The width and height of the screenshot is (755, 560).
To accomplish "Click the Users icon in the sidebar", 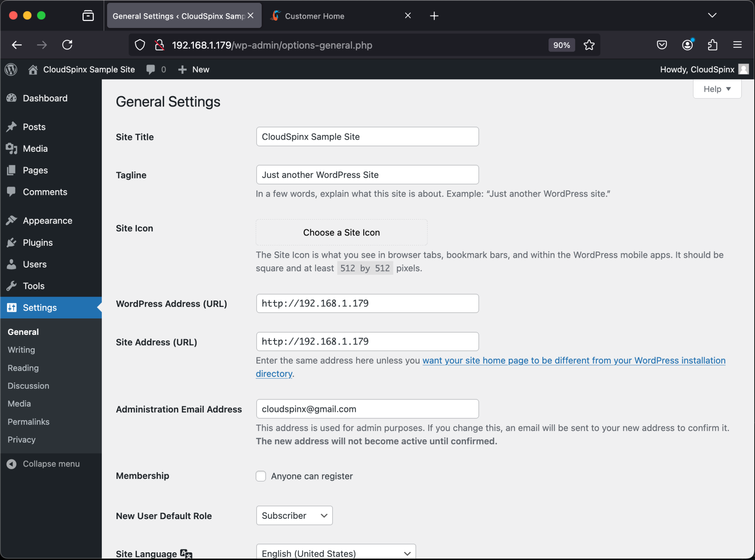I will pos(12,264).
